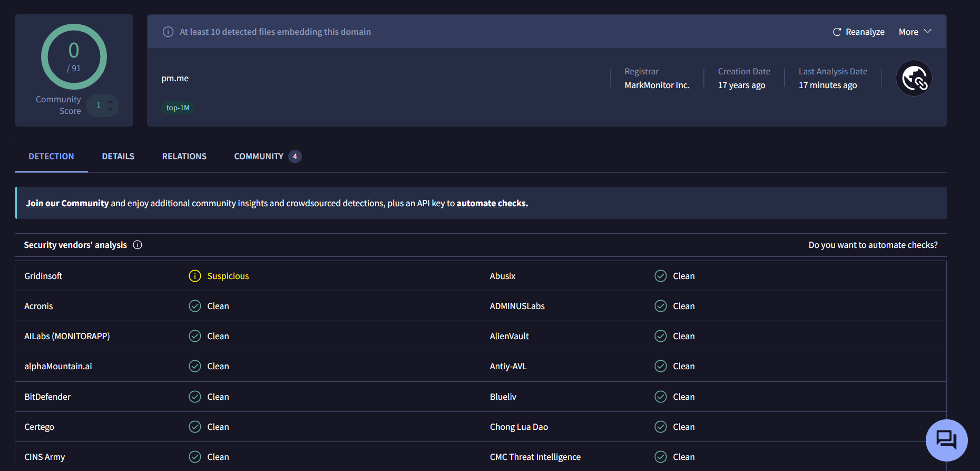Click the Antiy-AVL clean checkmark icon
Viewport: 980px width, 471px height.
click(661, 366)
